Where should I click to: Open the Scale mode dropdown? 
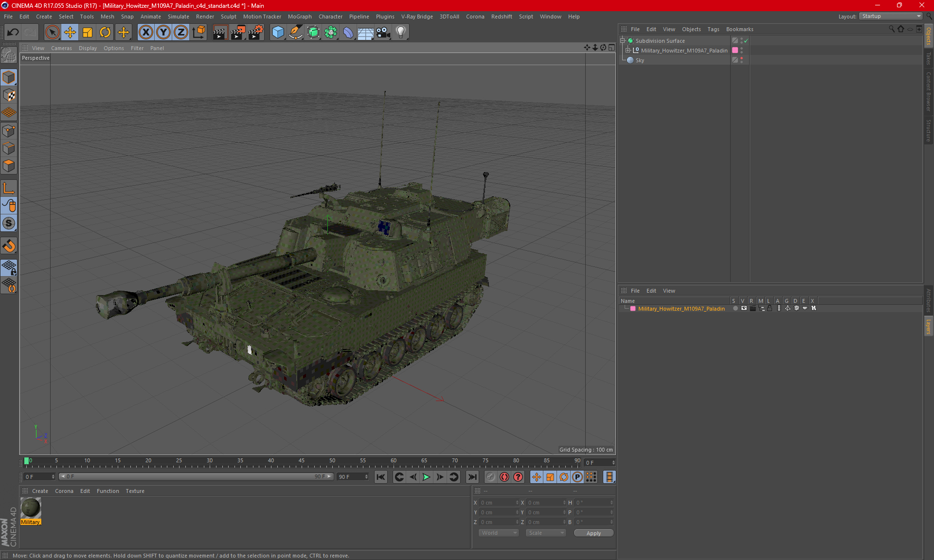(546, 533)
